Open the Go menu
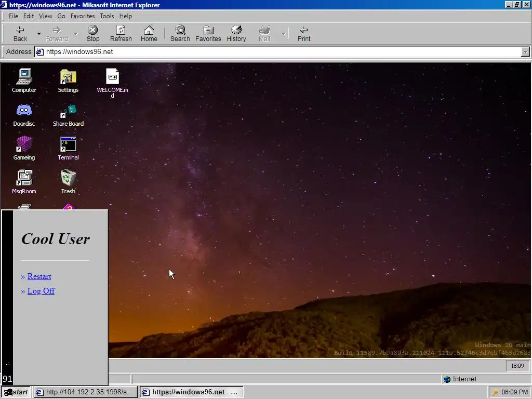 coord(61,16)
